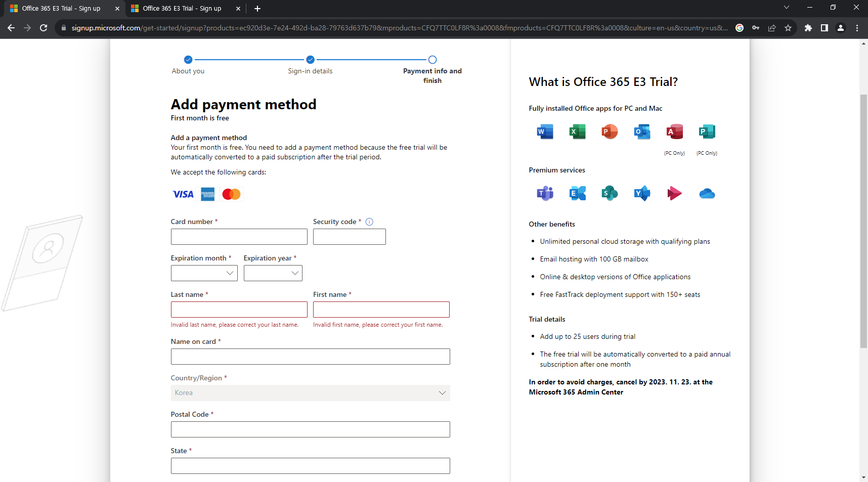Click "Add up to 25 users during trial" text
The height and width of the screenshot is (482, 868).
click(x=588, y=336)
